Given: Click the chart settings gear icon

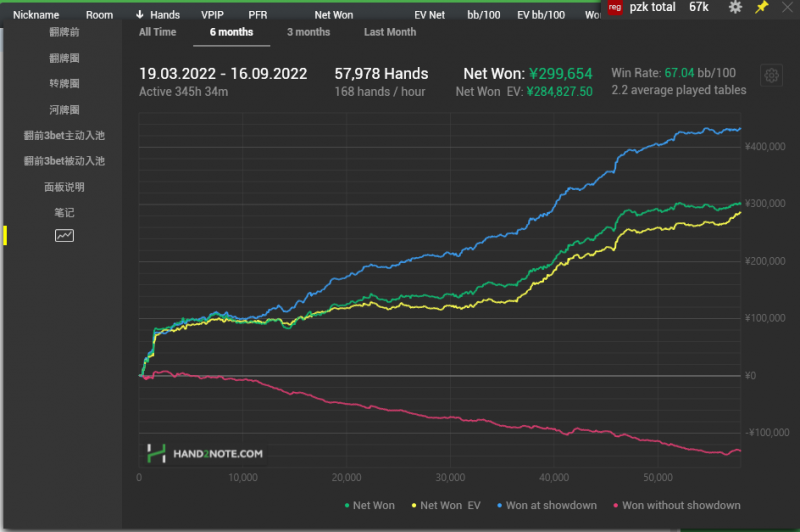Looking at the screenshot, I should pyautogui.click(x=771, y=76).
